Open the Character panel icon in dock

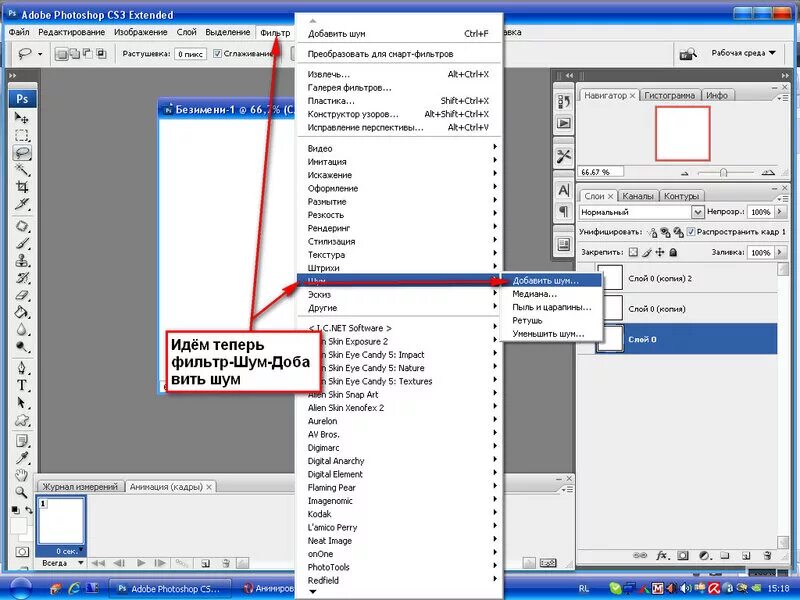(x=564, y=190)
